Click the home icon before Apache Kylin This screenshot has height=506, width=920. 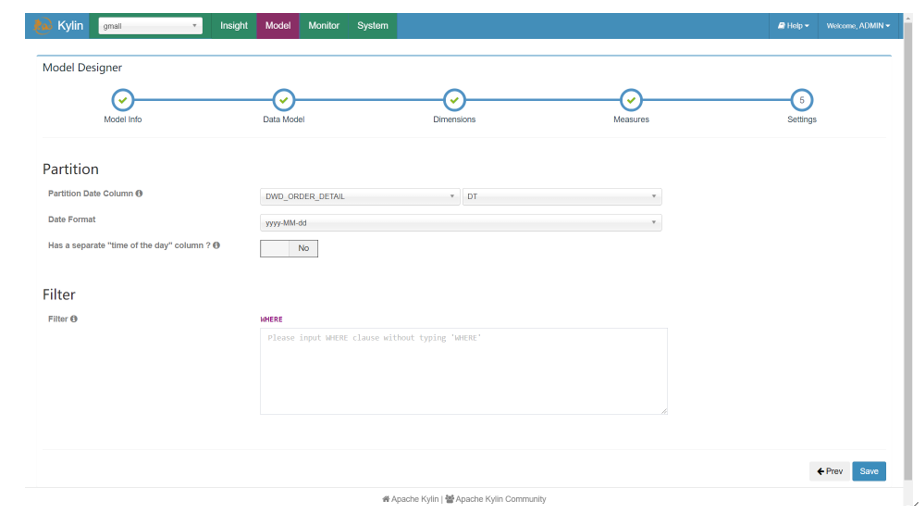(385, 499)
